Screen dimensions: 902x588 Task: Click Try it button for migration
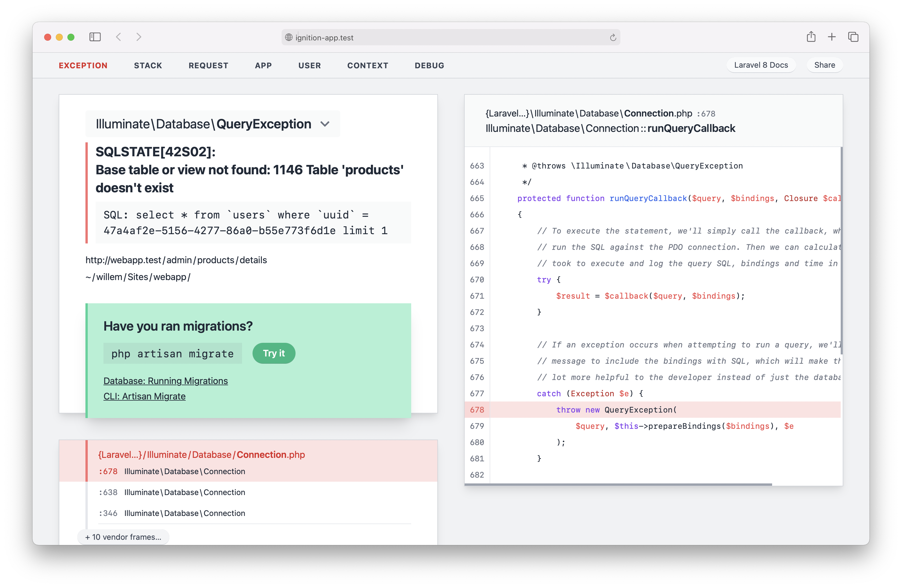point(273,354)
